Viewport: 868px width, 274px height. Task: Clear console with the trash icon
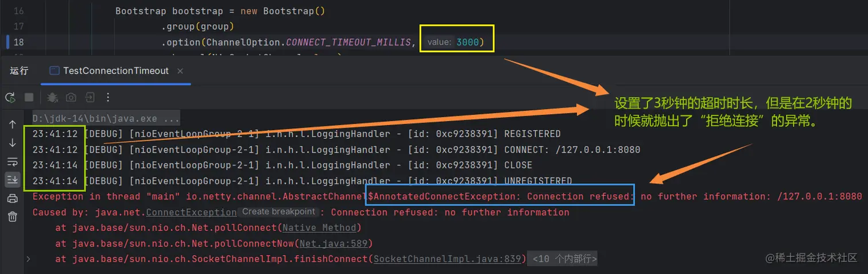click(12, 217)
